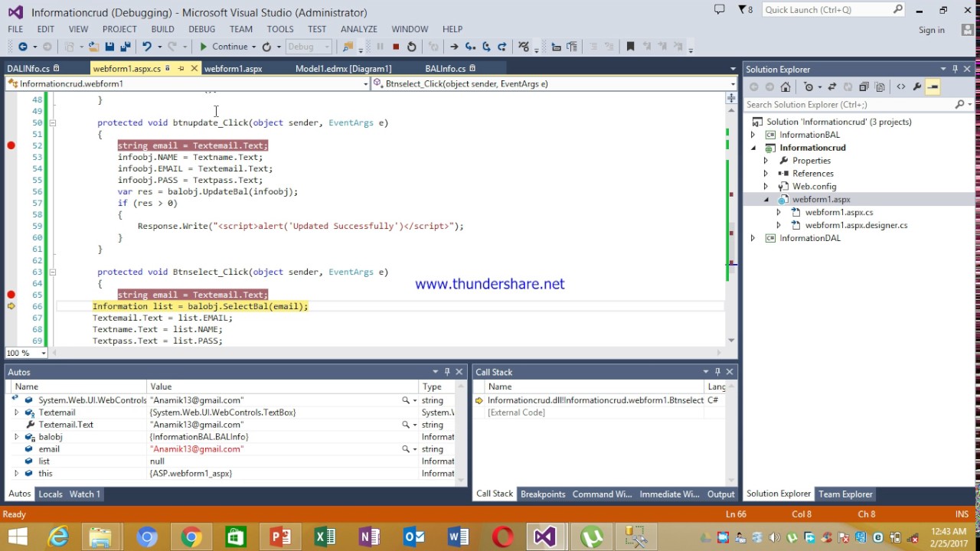Switch to the Model1.edmx [Diagram1] tab
The width and height of the screenshot is (980, 551).
point(343,69)
